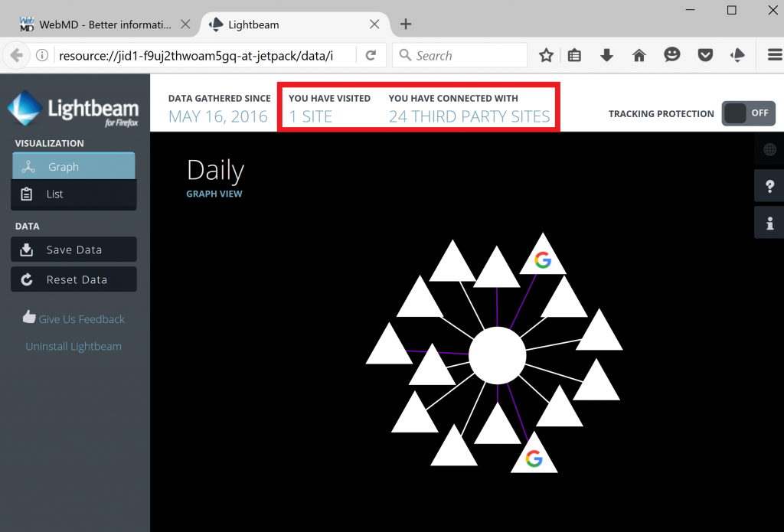Reload the page using the refresh icon
Viewport: 784px width, 532px height.
371,56
